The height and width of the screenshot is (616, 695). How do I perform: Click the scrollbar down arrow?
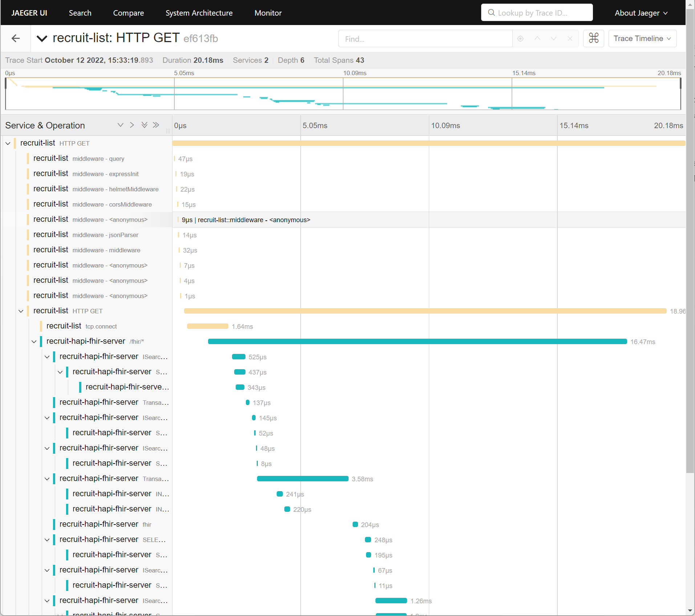point(690,611)
